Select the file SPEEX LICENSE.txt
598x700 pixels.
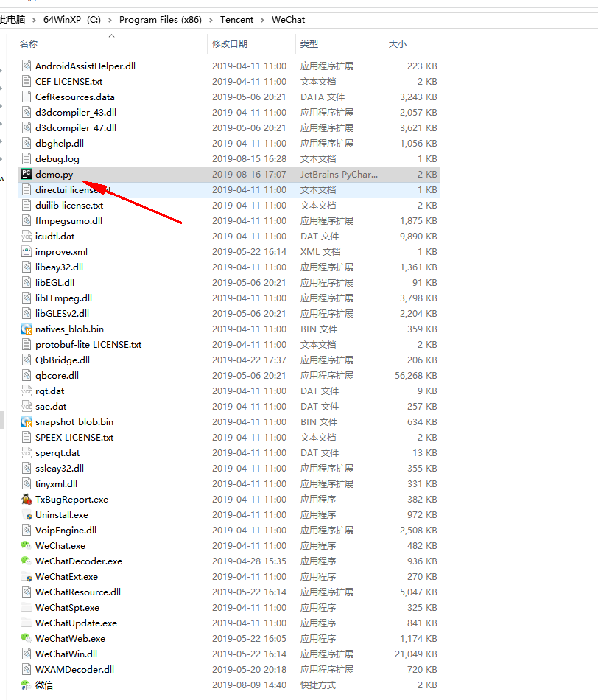74,438
